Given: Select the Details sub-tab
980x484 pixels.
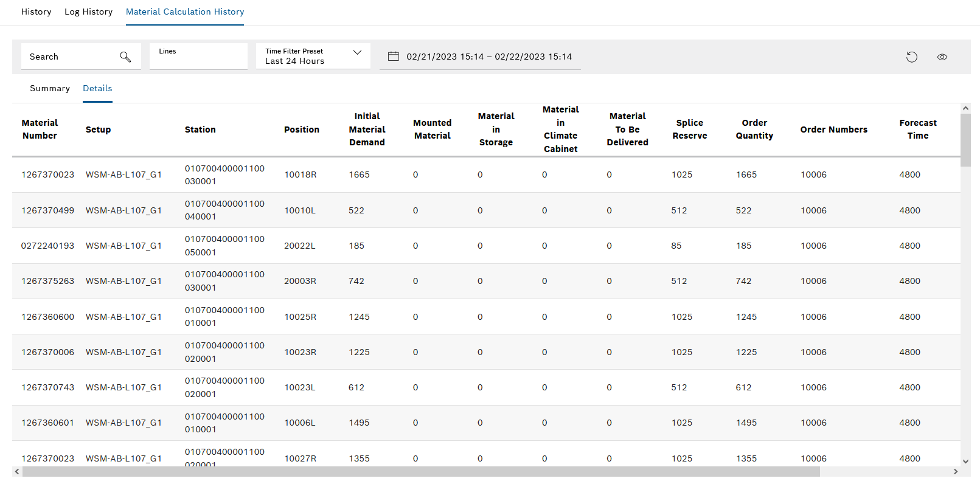Looking at the screenshot, I should 97,88.
